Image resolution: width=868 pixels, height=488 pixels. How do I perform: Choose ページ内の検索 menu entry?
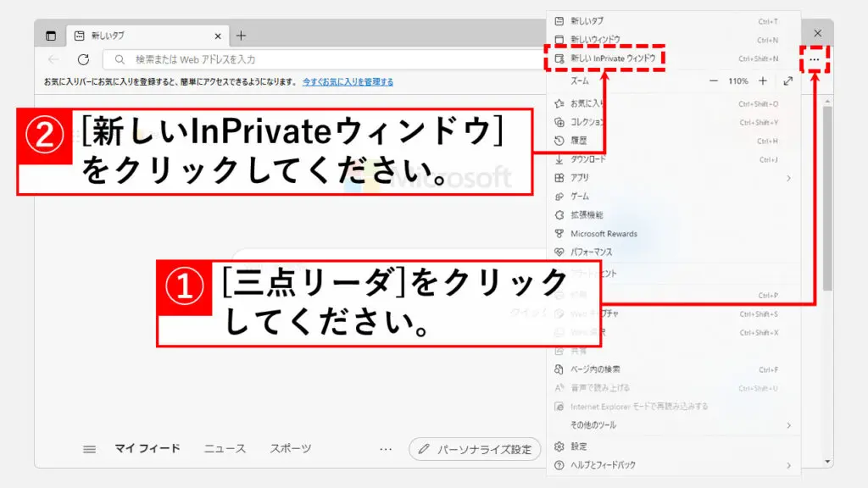click(595, 369)
